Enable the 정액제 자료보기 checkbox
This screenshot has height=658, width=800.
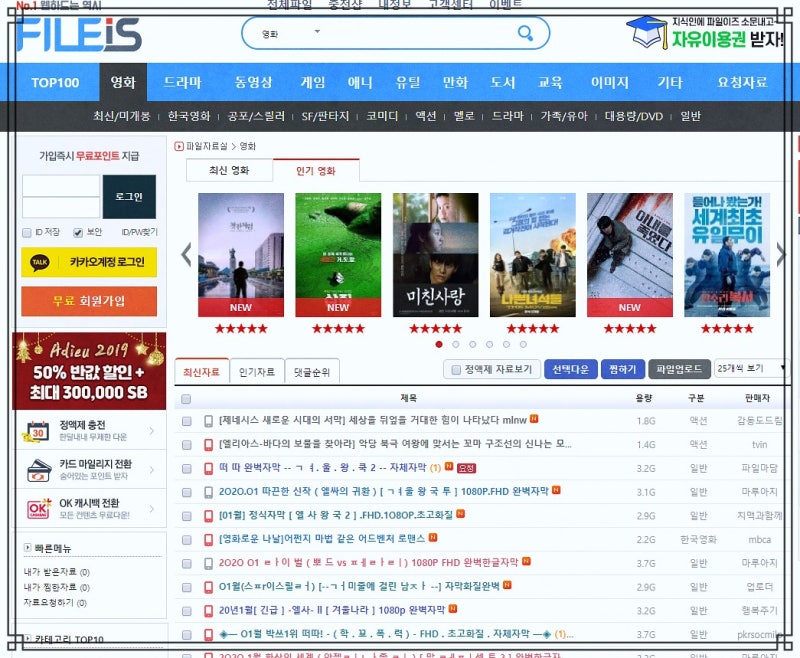click(x=456, y=369)
